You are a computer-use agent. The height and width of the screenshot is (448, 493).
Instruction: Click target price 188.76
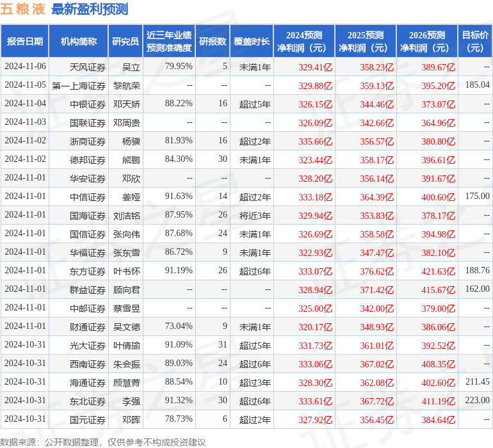[x=477, y=270]
